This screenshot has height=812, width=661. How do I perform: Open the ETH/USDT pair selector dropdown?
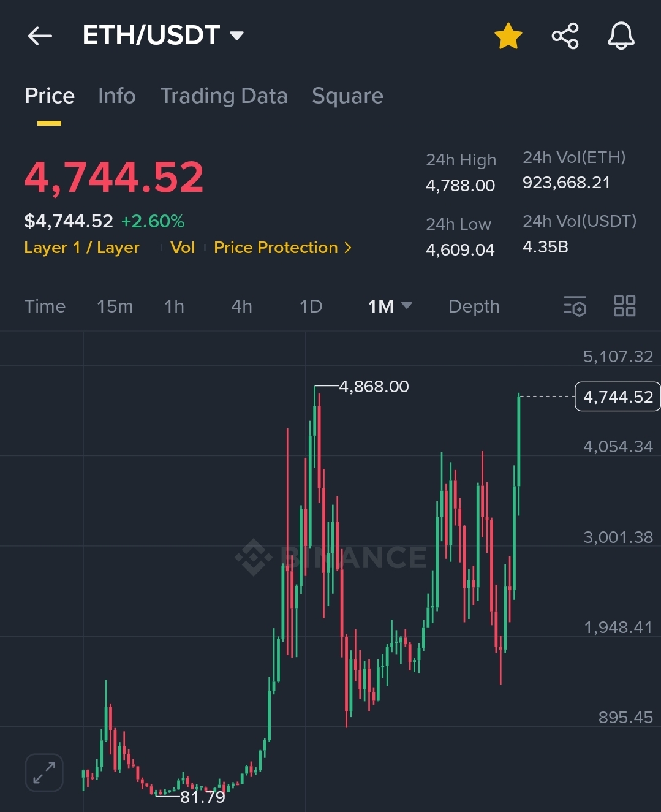(163, 36)
